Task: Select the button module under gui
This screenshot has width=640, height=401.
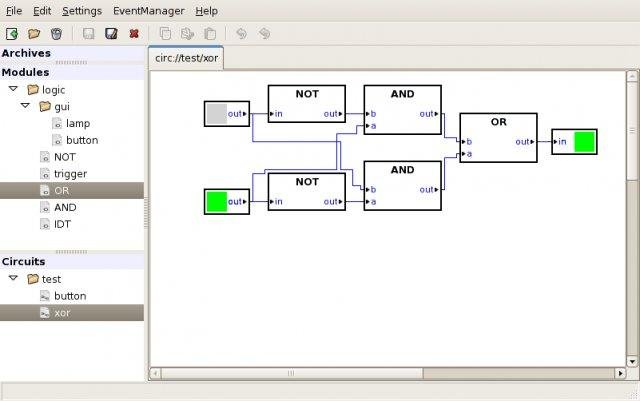Action: tap(82, 140)
